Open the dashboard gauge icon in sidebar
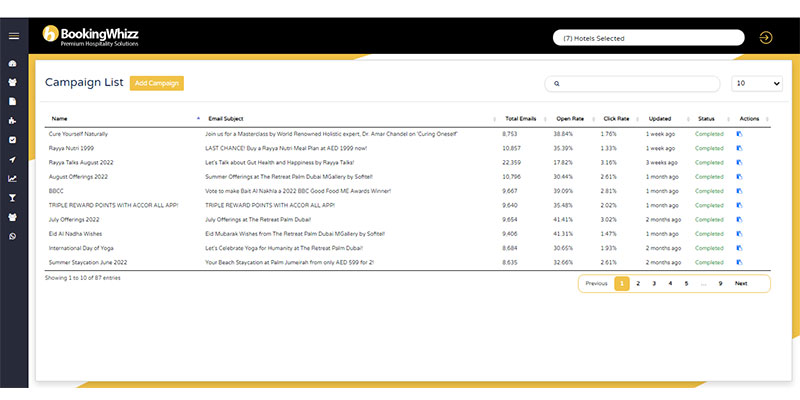This screenshot has width=800, height=400. [13, 64]
